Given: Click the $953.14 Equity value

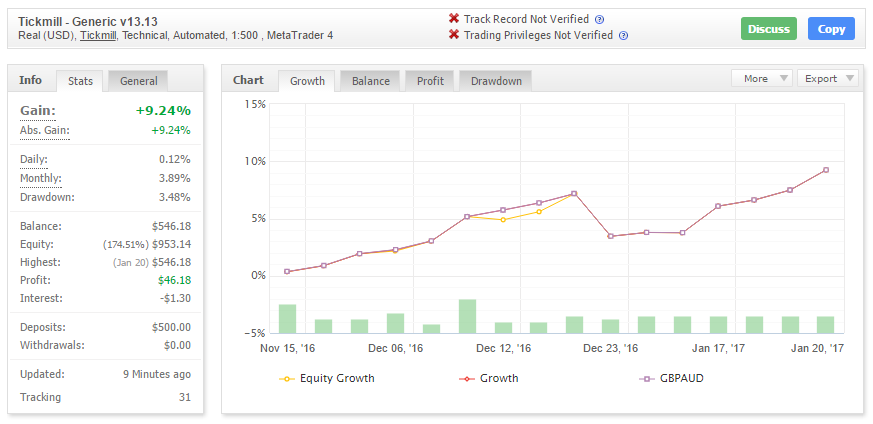Looking at the screenshot, I should tap(171, 244).
